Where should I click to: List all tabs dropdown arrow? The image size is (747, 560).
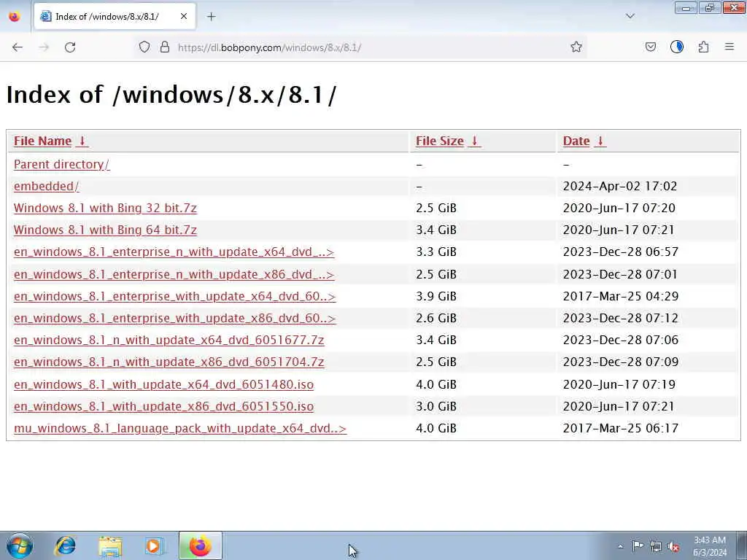(x=630, y=16)
